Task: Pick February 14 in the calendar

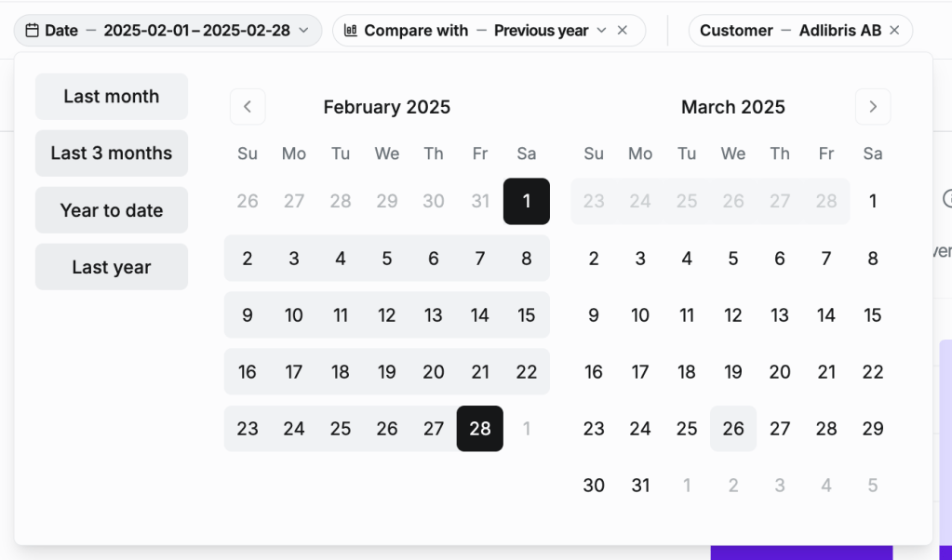Action: pyautogui.click(x=480, y=315)
